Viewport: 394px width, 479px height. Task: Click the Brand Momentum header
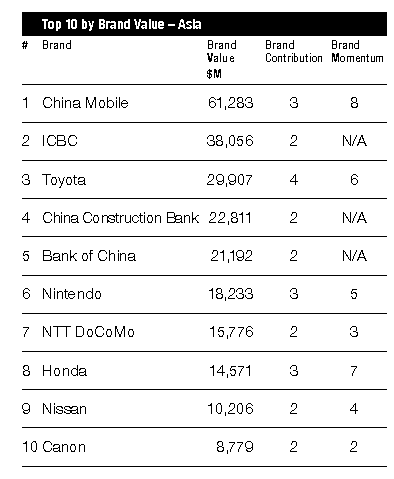point(357,51)
